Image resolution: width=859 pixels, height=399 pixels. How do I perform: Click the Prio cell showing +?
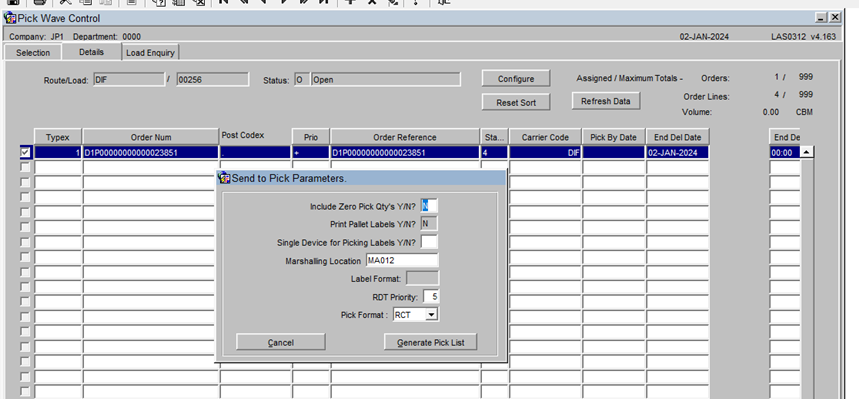tap(311, 153)
